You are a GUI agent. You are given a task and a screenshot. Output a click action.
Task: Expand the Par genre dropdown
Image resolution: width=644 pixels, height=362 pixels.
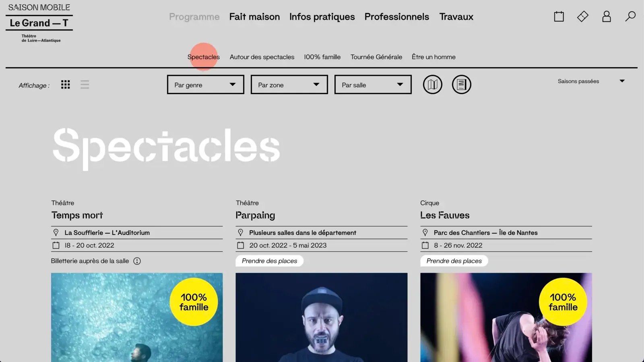tap(206, 84)
